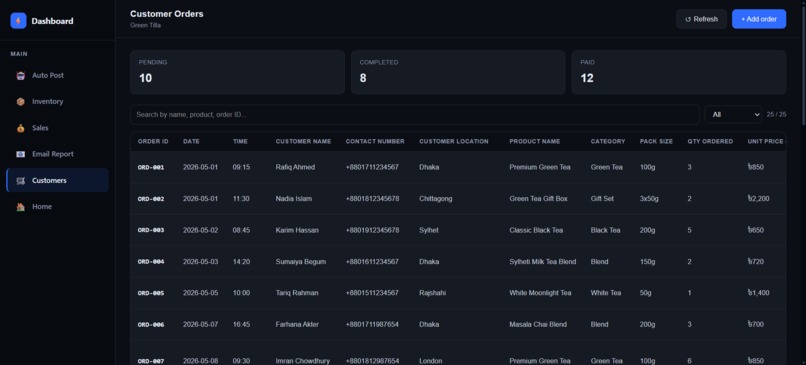The height and width of the screenshot is (365, 806).
Task: Click the Refresh button
Action: click(x=701, y=19)
